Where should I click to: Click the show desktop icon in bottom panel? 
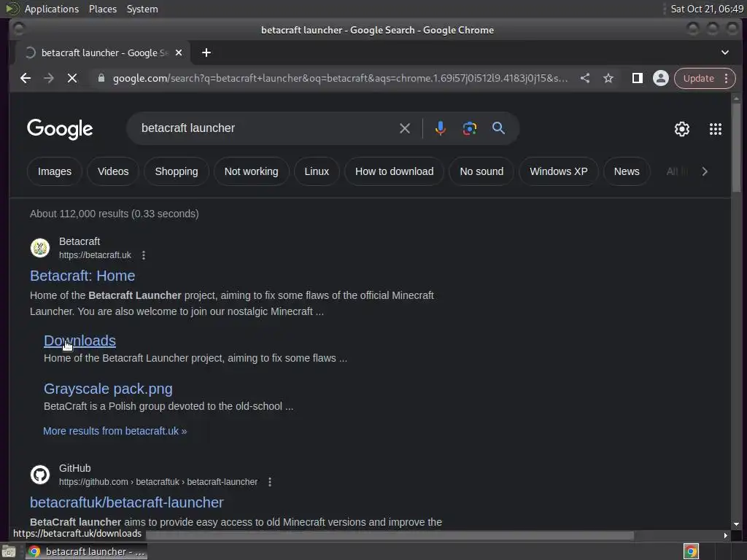click(x=9, y=551)
